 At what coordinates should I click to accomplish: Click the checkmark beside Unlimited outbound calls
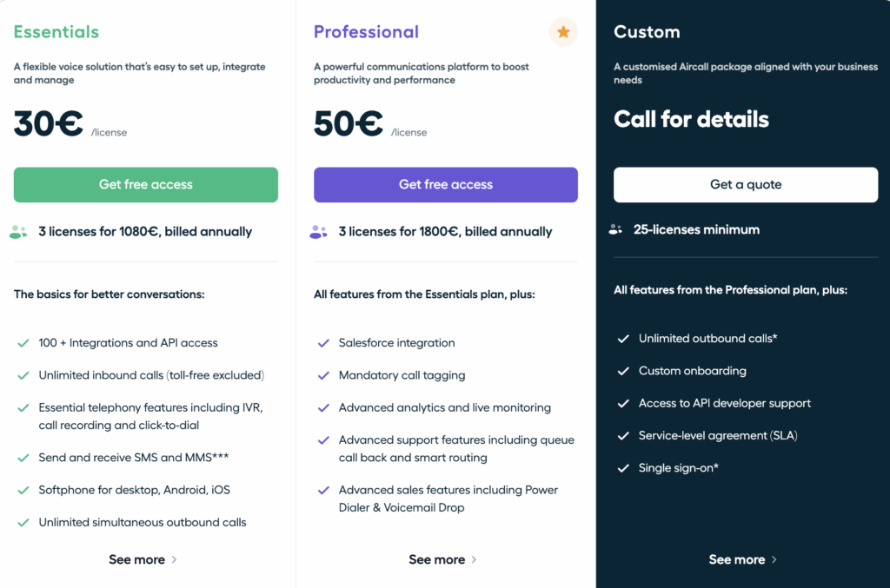click(623, 339)
